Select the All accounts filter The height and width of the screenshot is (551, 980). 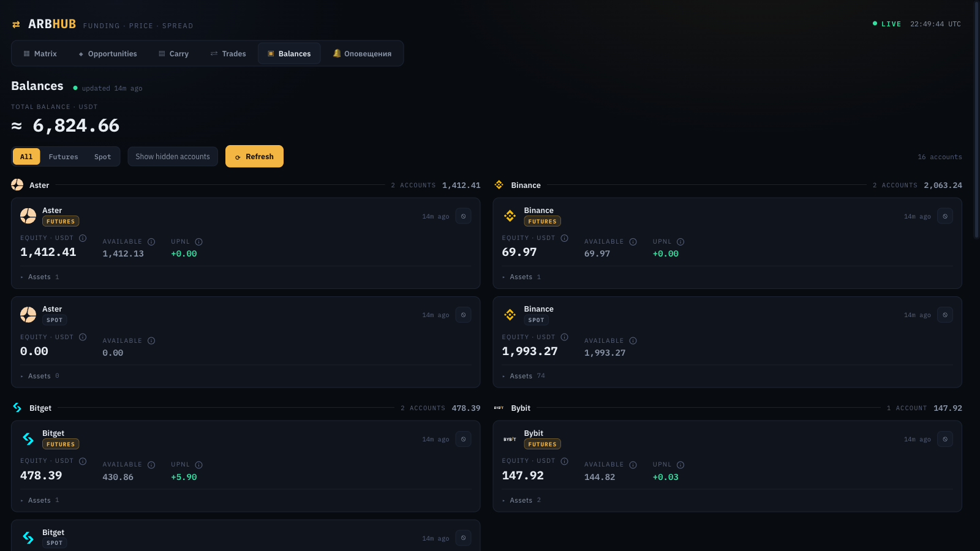tap(26, 157)
